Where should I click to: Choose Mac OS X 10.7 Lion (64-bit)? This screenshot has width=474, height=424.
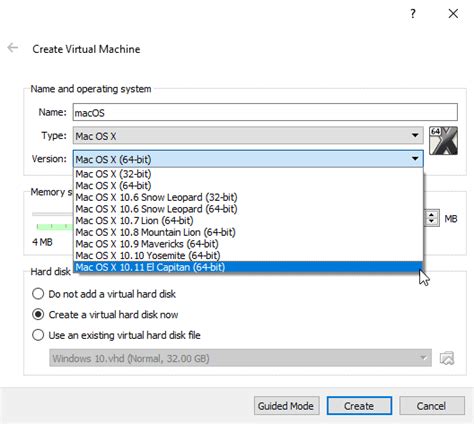248,220
